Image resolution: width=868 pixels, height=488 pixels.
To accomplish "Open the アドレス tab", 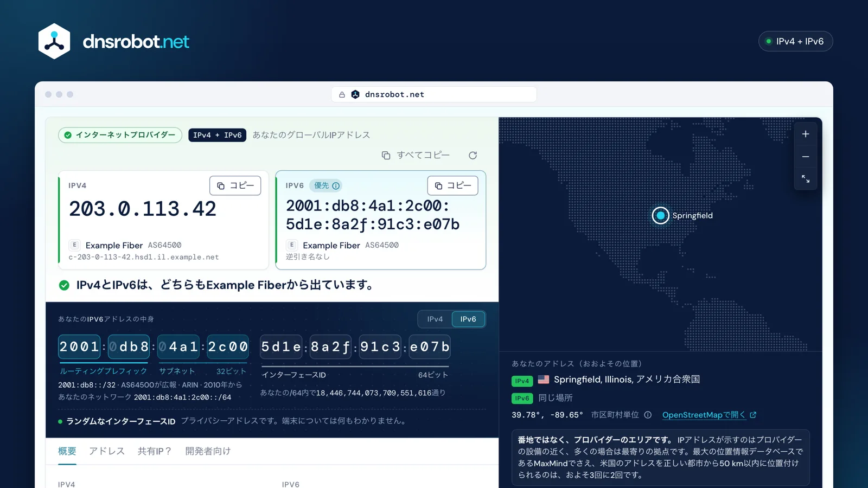I will coord(107,451).
